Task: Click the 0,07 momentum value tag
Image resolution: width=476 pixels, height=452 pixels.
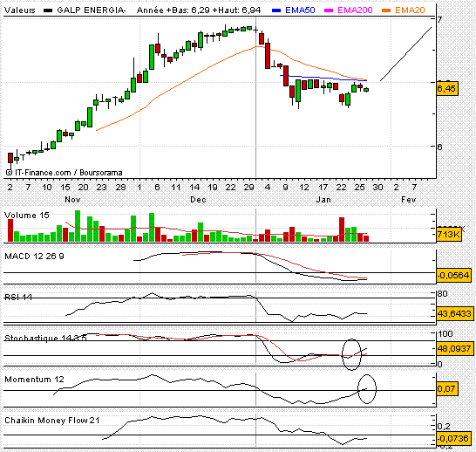Action: [x=447, y=389]
